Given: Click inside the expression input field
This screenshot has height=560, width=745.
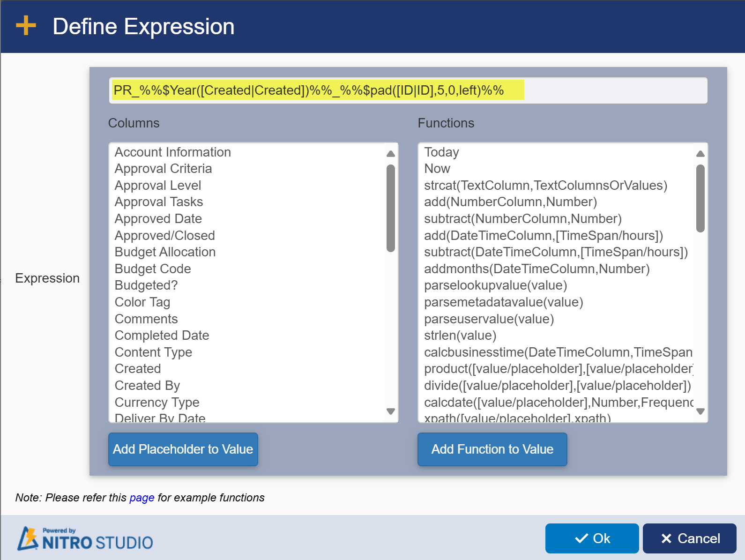Looking at the screenshot, I should coord(408,90).
